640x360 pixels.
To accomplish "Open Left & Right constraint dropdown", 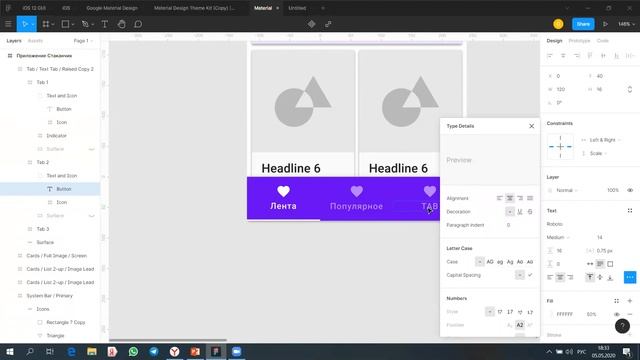I will tap(604, 140).
